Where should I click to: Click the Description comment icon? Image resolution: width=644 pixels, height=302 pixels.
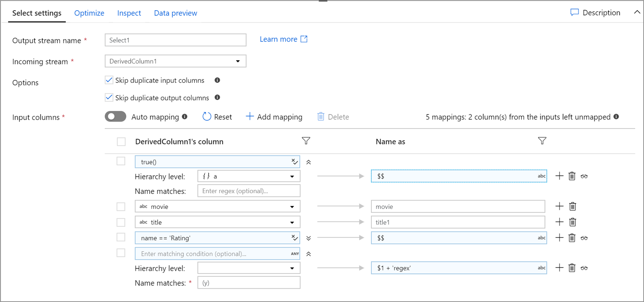tap(574, 12)
